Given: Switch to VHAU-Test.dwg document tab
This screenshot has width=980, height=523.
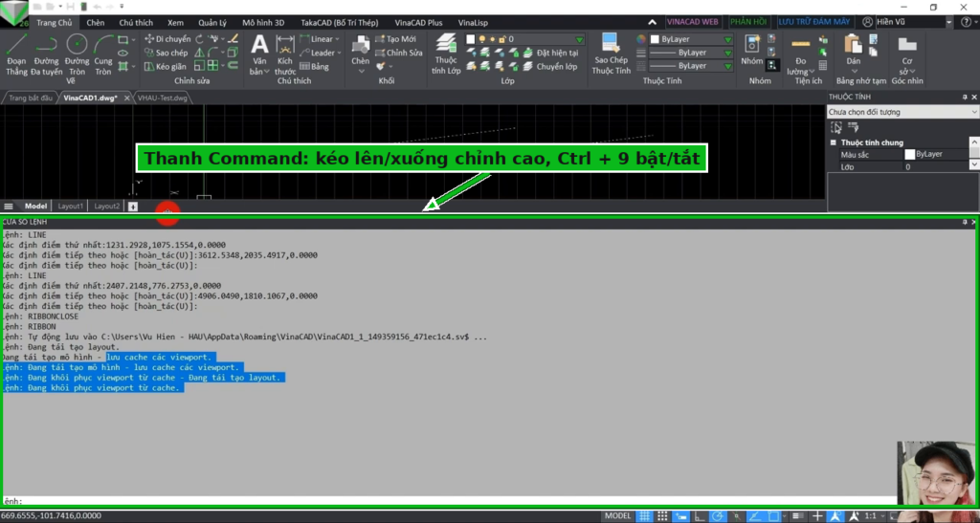Looking at the screenshot, I should (x=163, y=98).
